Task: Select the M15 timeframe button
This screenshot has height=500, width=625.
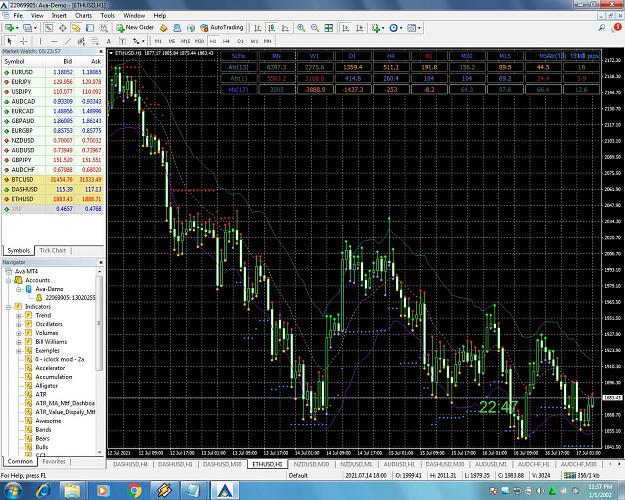Action: pos(185,41)
